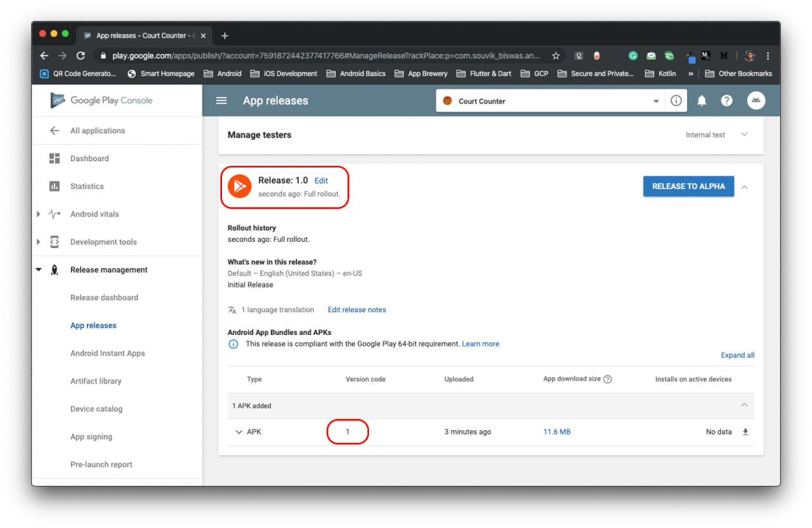This screenshot has height=528, width=812.
Task: Open Pre-launch report
Action: (101, 465)
